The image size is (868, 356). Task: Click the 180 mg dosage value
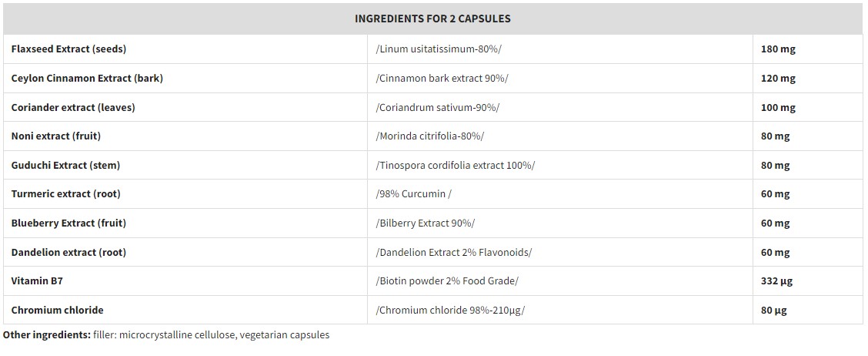point(778,49)
